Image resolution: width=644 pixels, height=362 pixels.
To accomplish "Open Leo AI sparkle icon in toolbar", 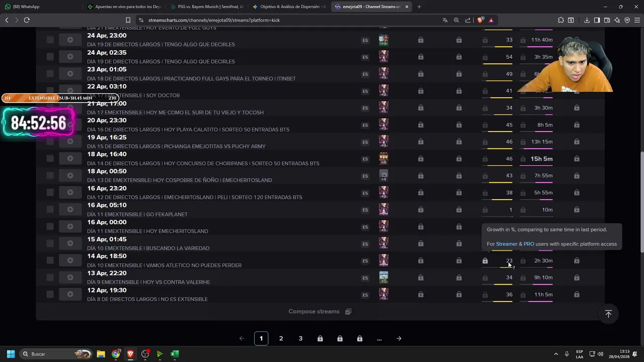I will tap(617, 20).
